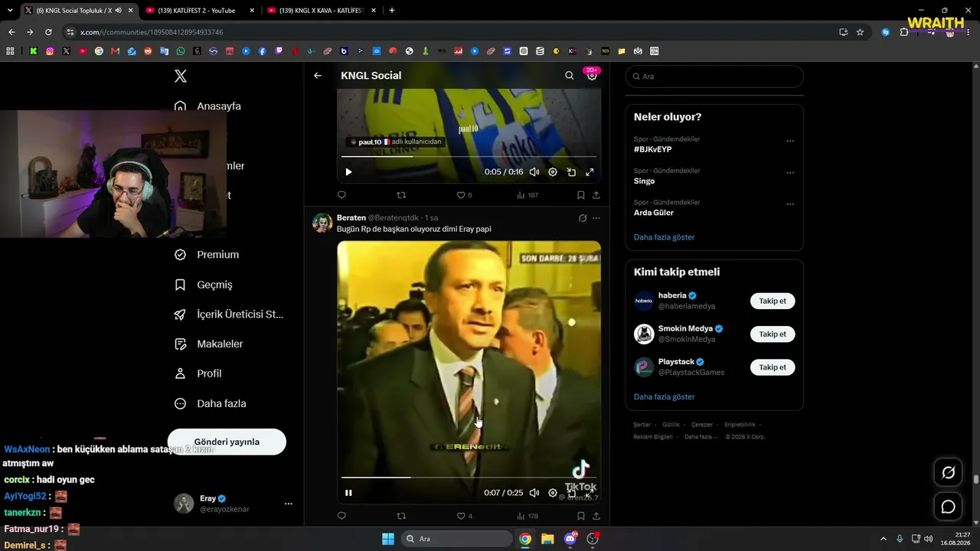
Task: Mute the 0:16 video volume
Action: point(534,172)
